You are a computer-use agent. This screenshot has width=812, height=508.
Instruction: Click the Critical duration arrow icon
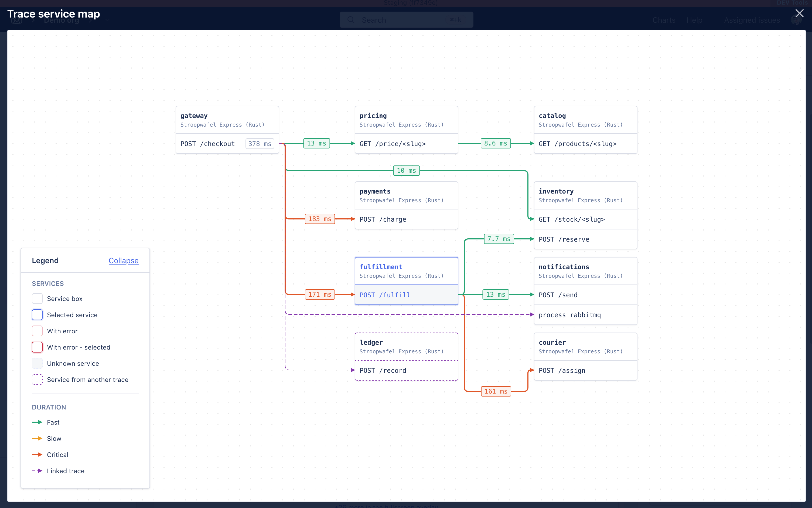37,455
